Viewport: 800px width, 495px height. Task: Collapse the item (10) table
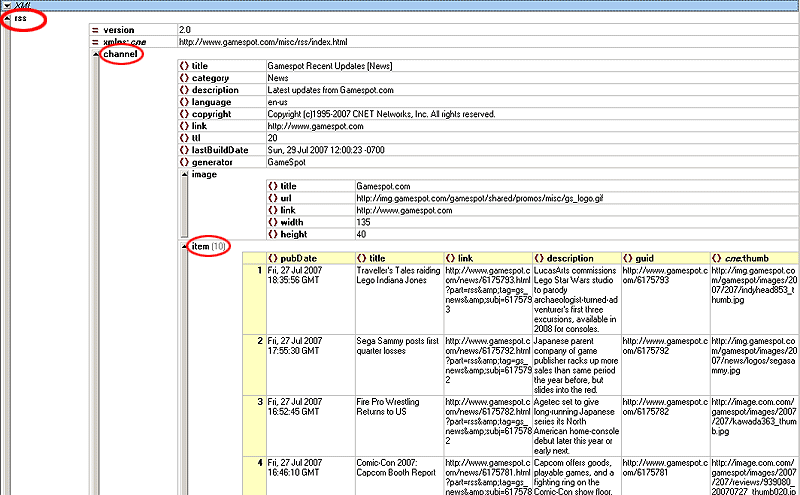click(x=185, y=247)
